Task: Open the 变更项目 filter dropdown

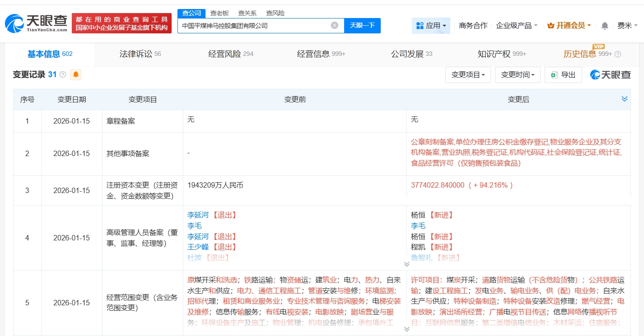Action: pyautogui.click(x=468, y=75)
